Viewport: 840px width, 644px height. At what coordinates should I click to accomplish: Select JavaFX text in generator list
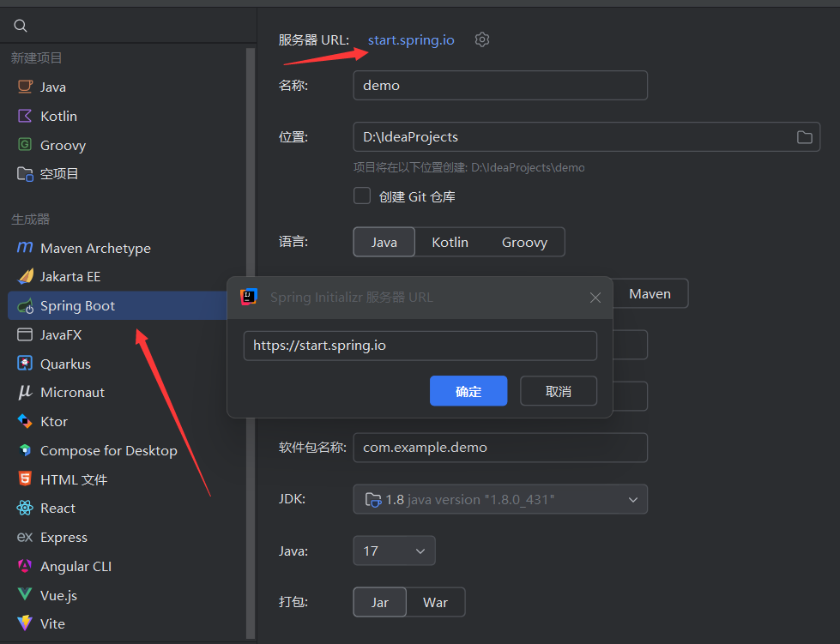(x=61, y=335)
